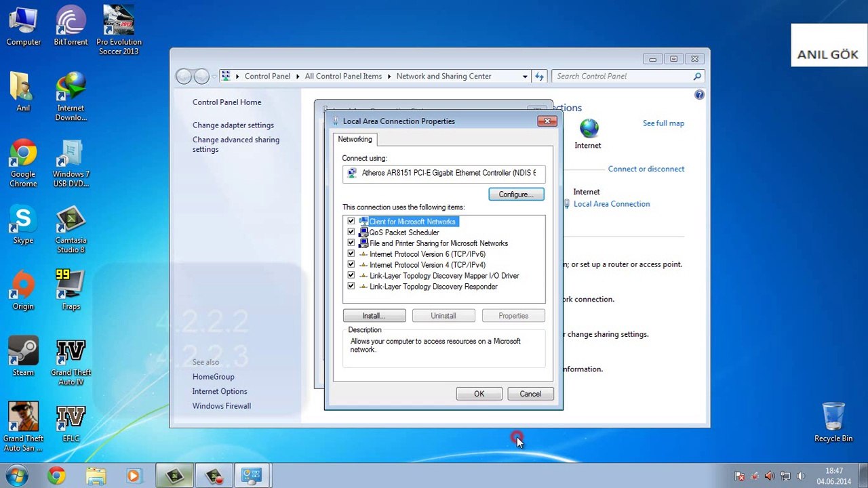This screenshot has height=488, width=868.
Task: Switch to the Networking tab
Action: coord(355,139)
